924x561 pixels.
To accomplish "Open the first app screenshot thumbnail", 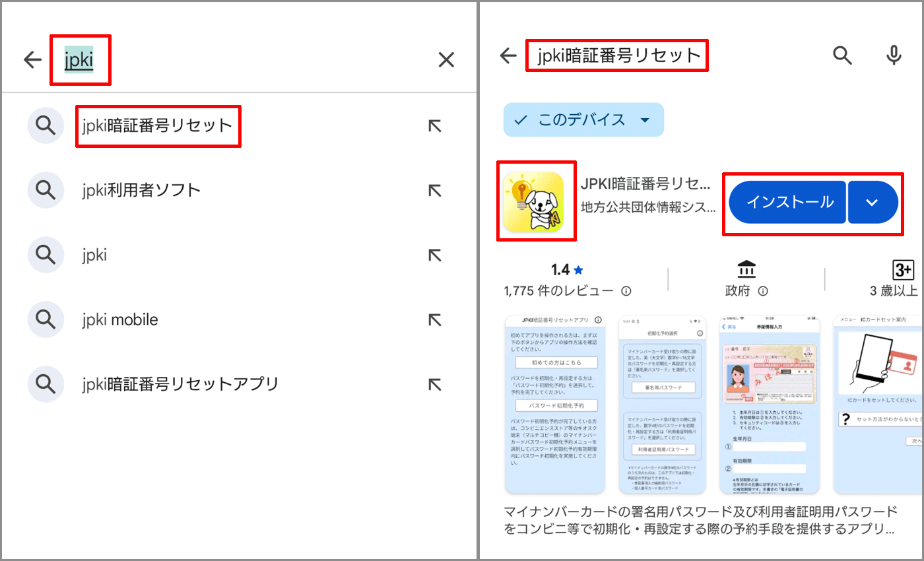I will pyautogui.click(x=554, y=405).
